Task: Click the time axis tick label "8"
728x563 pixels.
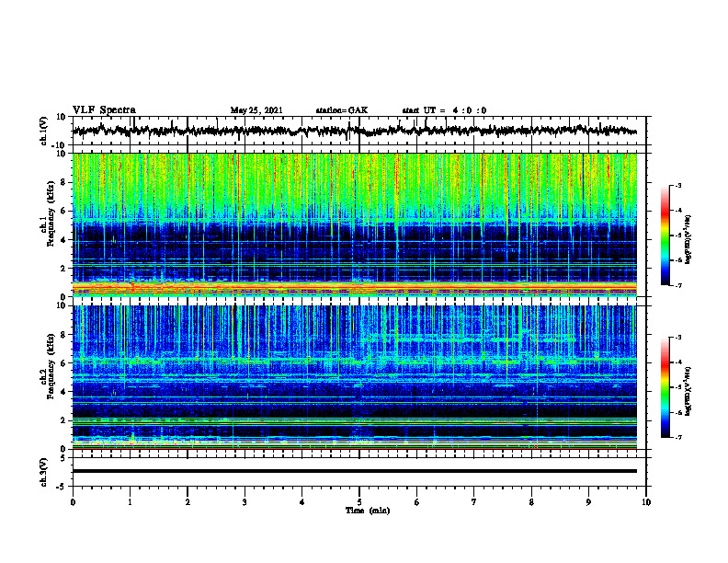Action: 531,502
